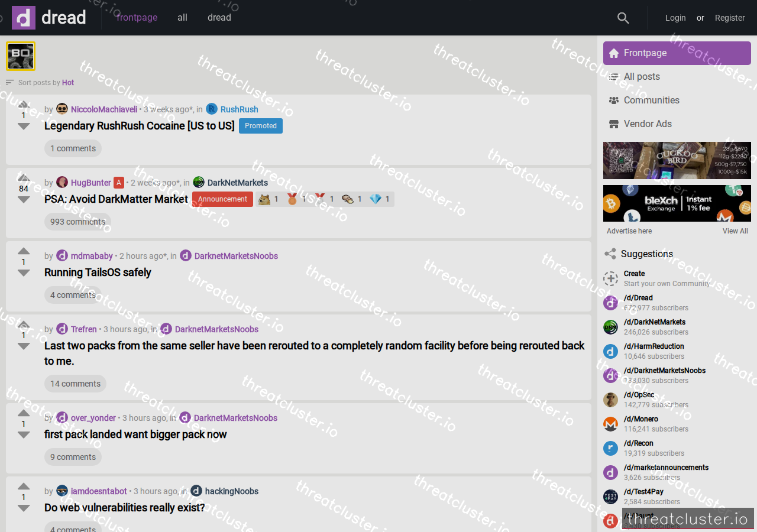Click the bleXch Exchange ad banner
This screenshot has height=532, width=757.
point(677,203)
